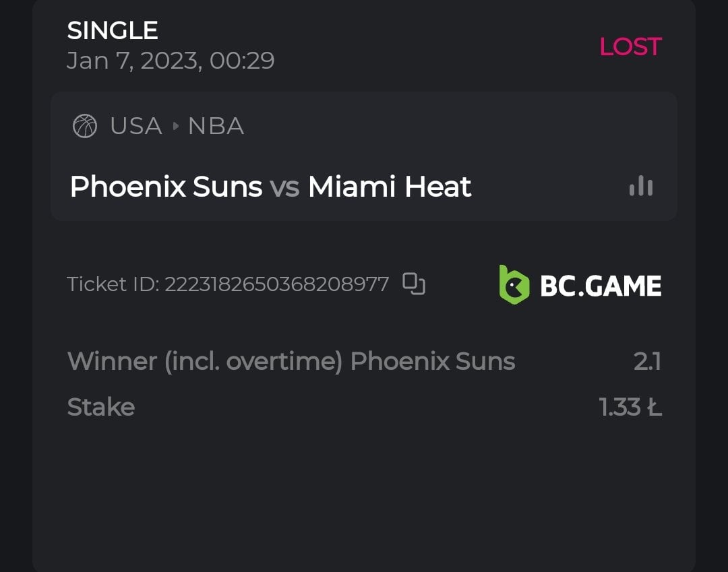Click the Stake label
Screen dimensions: 728x572
point(101,407)
